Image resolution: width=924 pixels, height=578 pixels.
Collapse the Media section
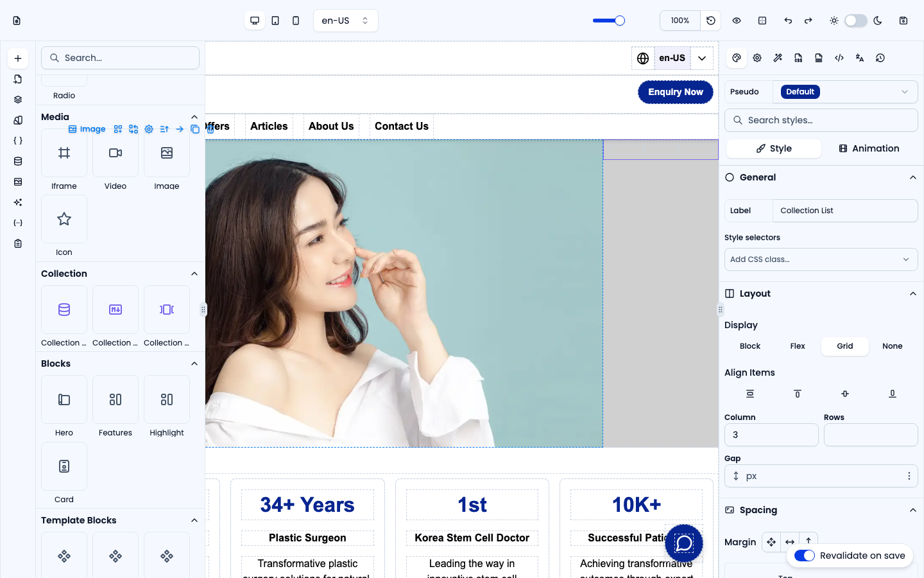point(194,117)
